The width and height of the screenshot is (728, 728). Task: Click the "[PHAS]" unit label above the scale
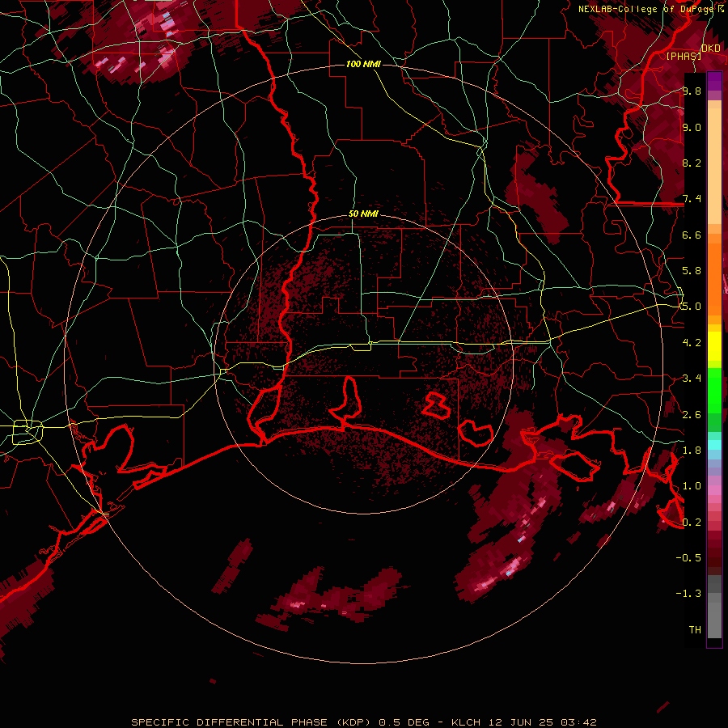tap(684, 56)
